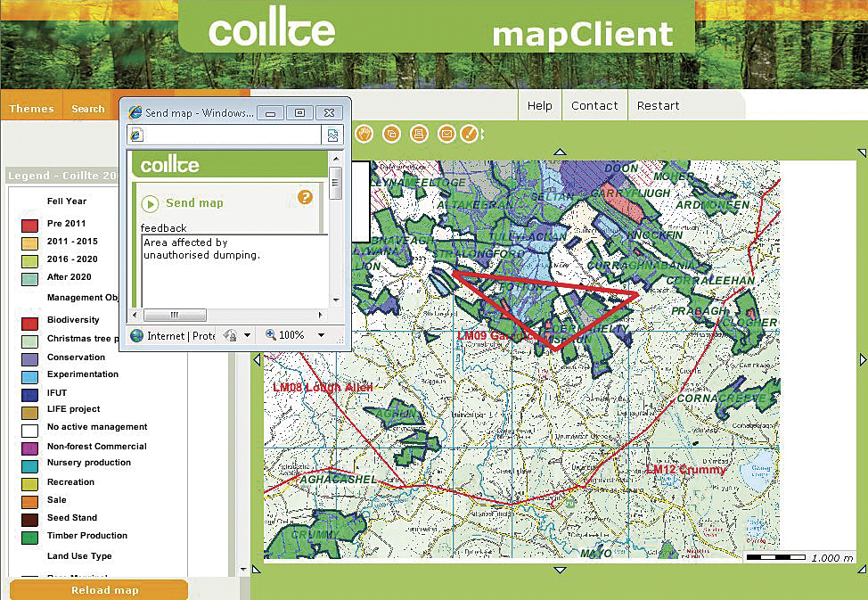The image size is (868, 600).
Task: Click the Fell Year legend heading
Action: tap(67, 201)
